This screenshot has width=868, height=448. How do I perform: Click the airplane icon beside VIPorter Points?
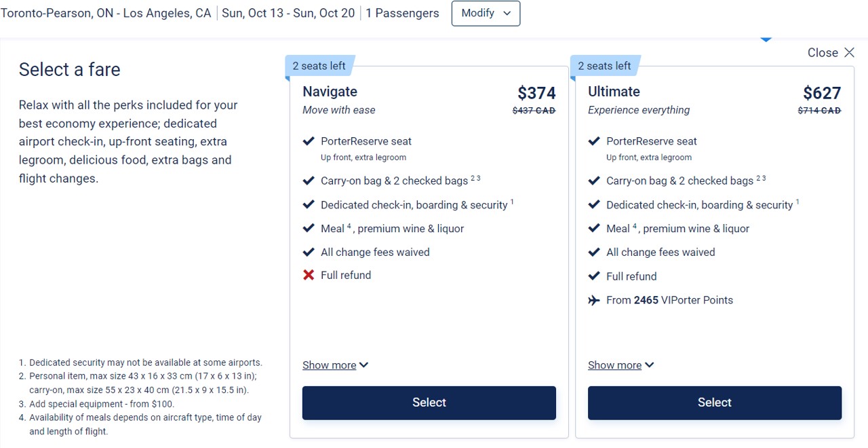tap(594, 300)
